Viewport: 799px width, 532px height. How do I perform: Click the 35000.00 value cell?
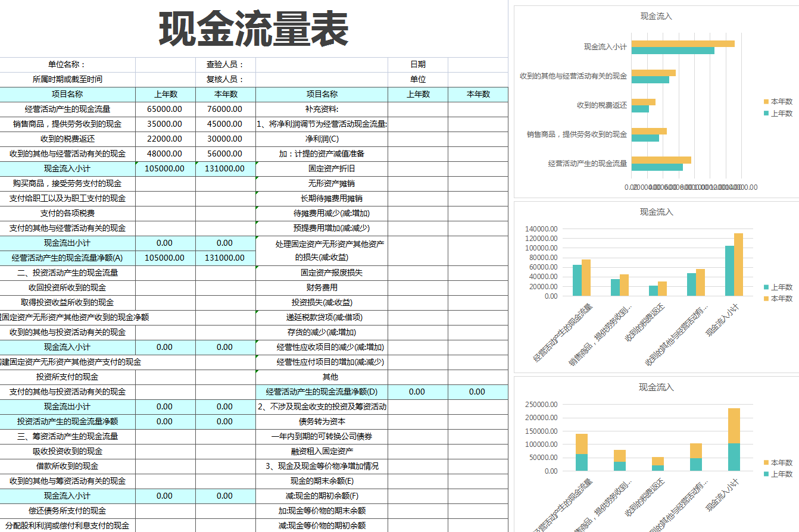click(x=165, y=124)
